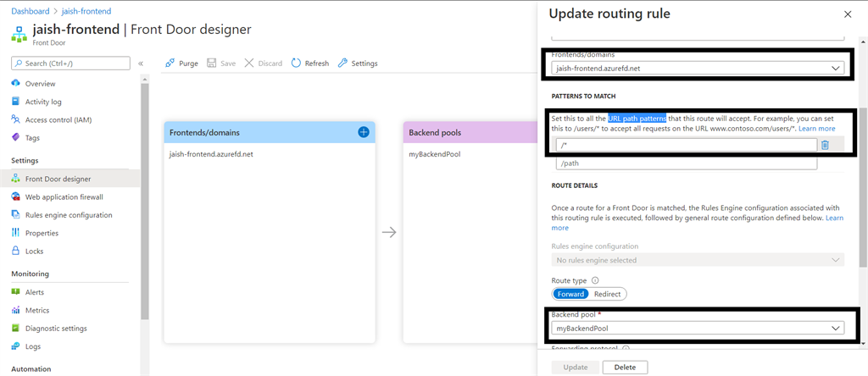
Task: Click the /path placeholder input field
Action: point(687,163)
